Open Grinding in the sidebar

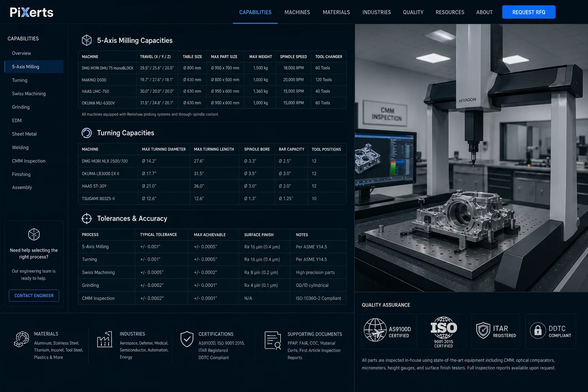pyautogui.click(x=21, y=107)
